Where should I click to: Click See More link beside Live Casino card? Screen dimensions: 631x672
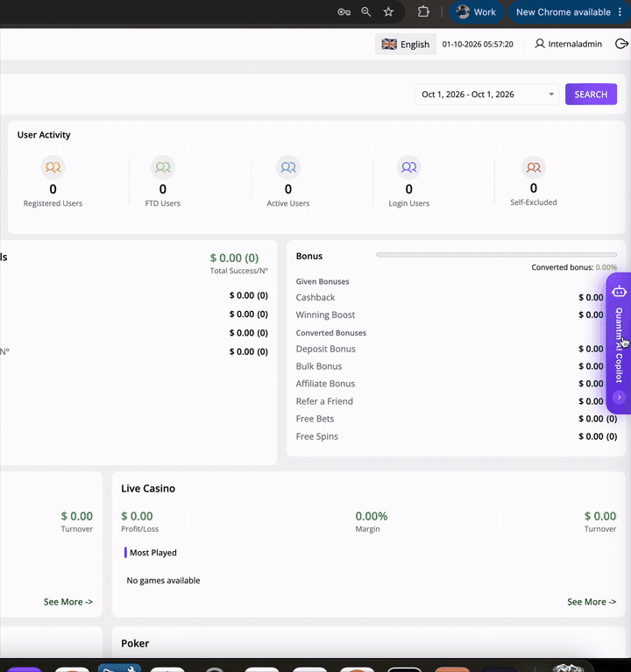68,602
